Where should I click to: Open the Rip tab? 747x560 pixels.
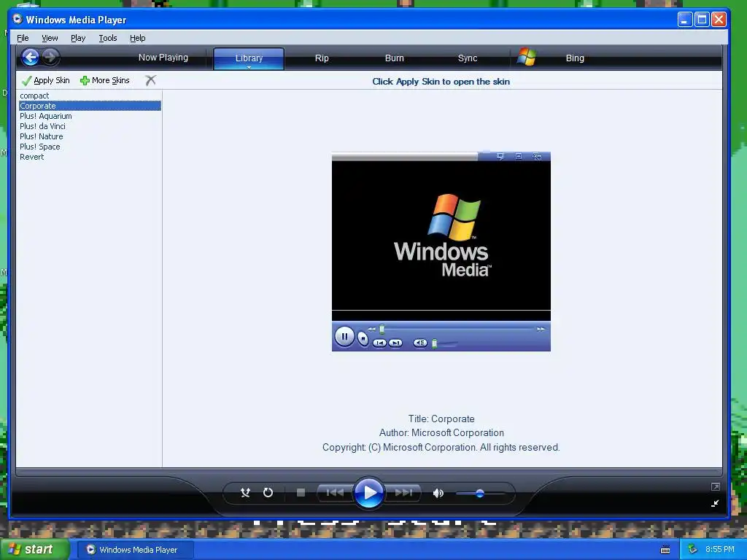click(x=322, y=58)
